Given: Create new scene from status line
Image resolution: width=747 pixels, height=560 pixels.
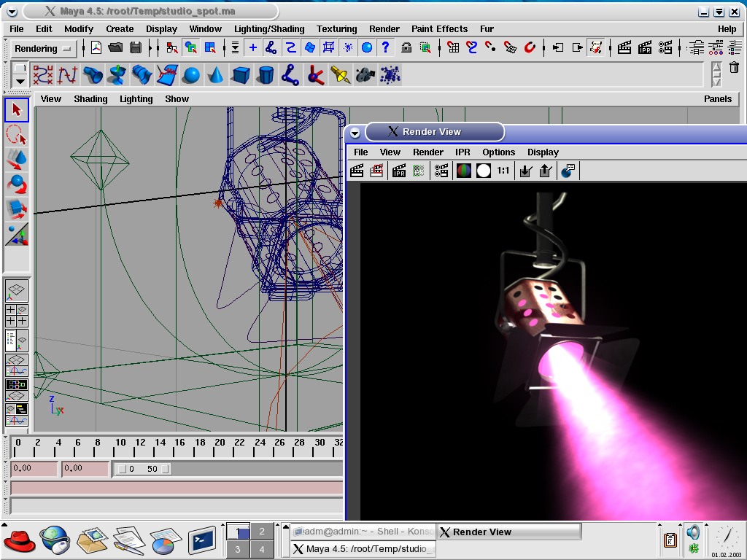Looking at the screenshot, I should 96,47.
